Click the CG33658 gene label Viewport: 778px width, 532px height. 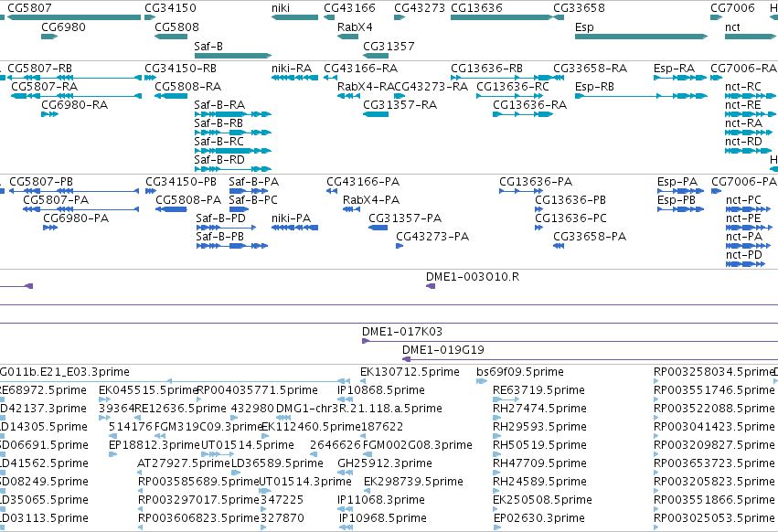tap(579, 8)
